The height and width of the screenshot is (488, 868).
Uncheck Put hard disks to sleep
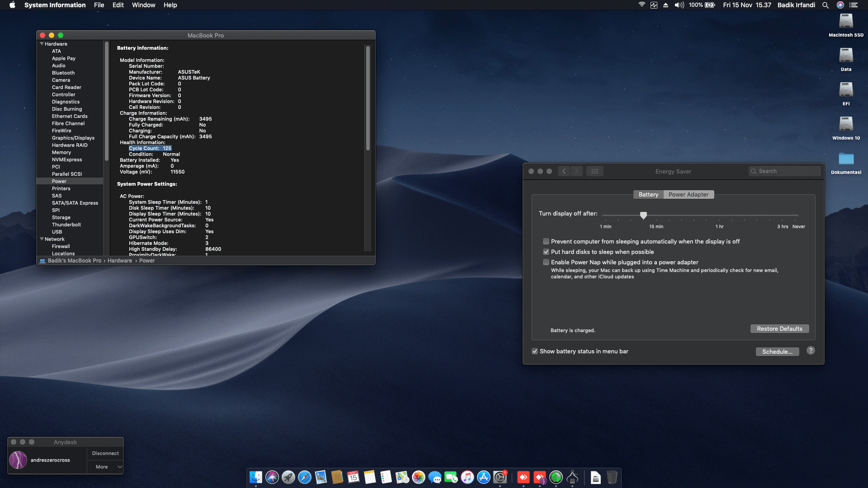(x=546, y=252)
